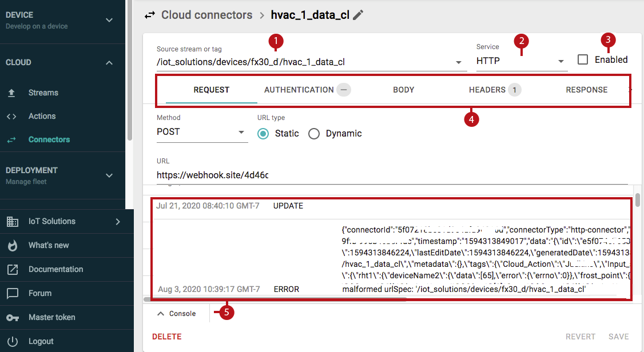Screen dimensions: 644x352
Task: Click the Documentation external link icon
Action: click(x=13, y=270)
